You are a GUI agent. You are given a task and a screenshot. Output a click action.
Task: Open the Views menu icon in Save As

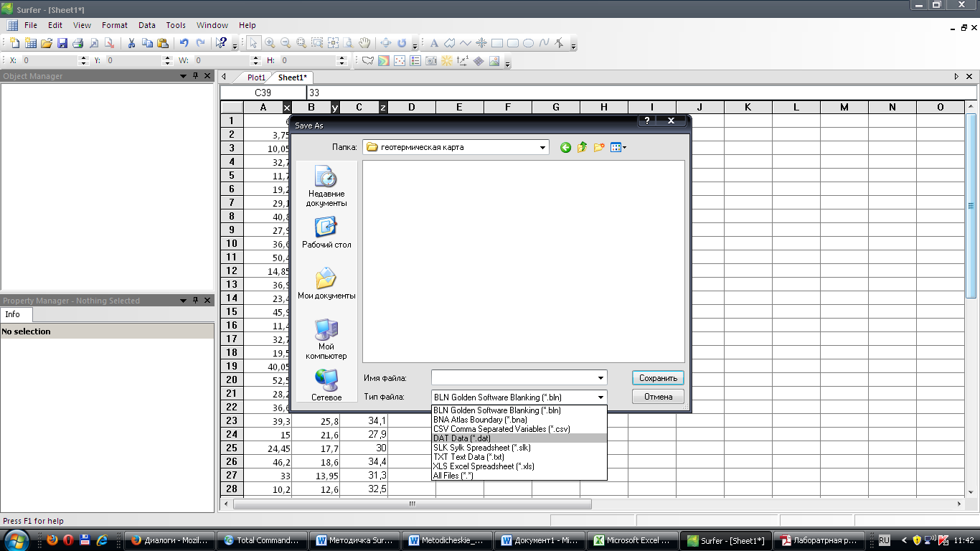click(618, 147)
